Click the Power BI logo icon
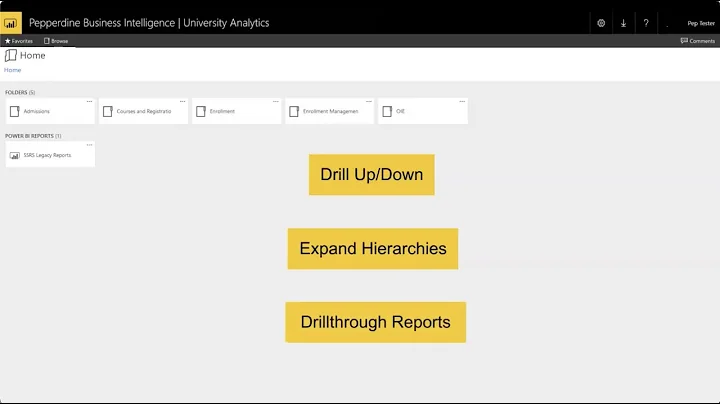This screenshot has width=720, height=404. [11, 23]
